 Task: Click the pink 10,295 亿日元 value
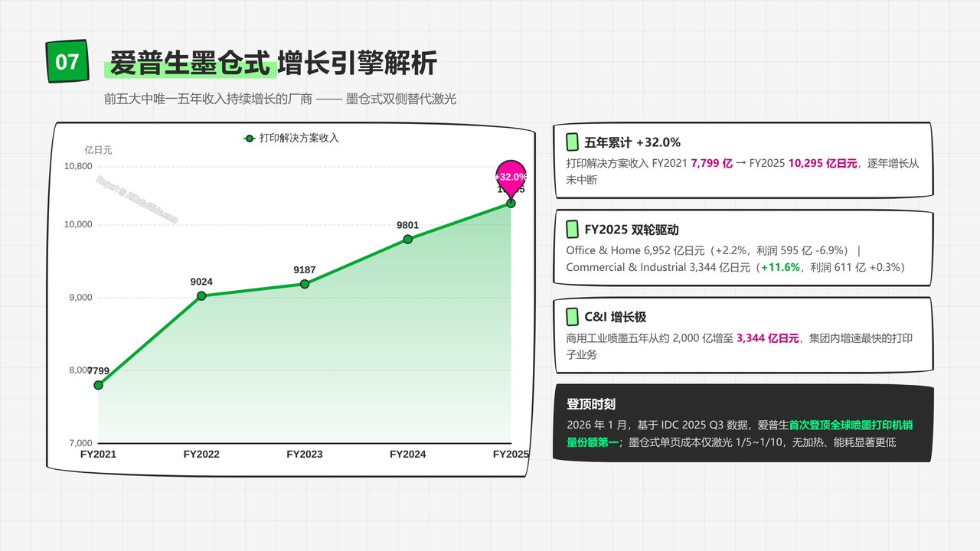[823, 164]
